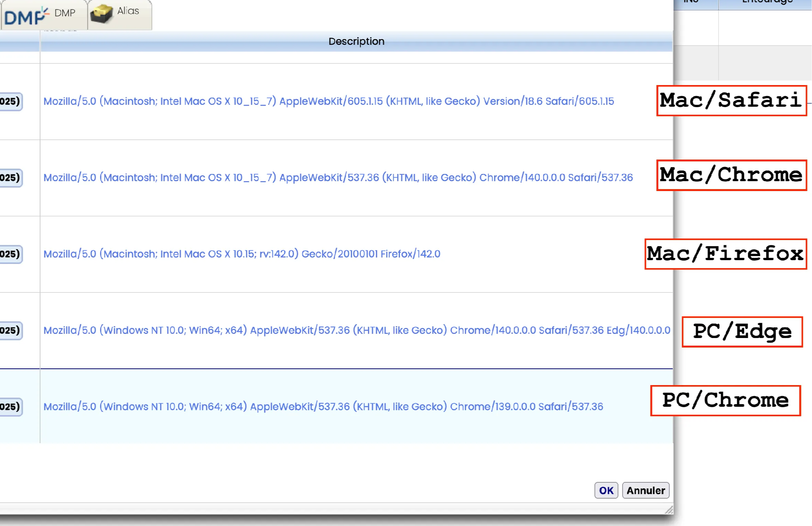Click the Mac/Firefox red label
812x526 pixels.
coord(725,254)
